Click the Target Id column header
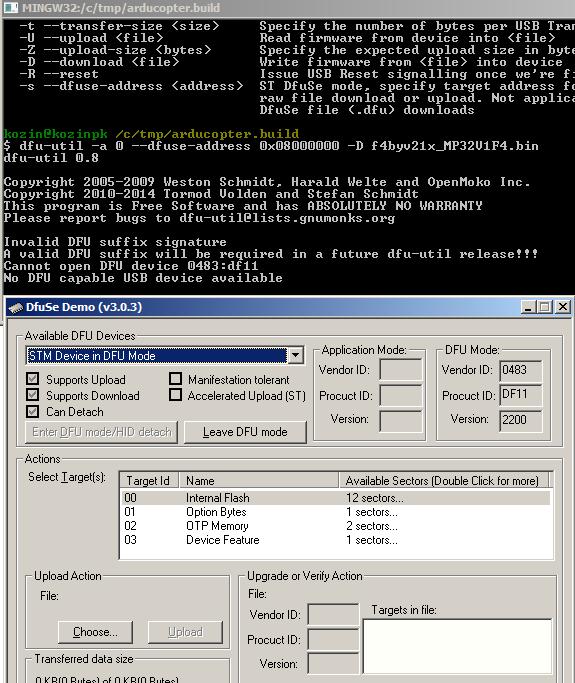Viewport: 575px width, 683px height. (x=149, y=480)
